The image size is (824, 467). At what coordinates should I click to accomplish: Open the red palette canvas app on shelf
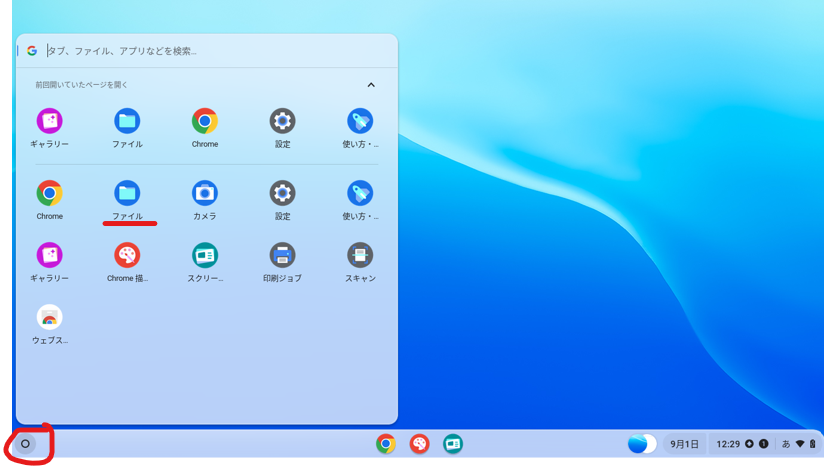pyautogui.click(x=419, y=444)
